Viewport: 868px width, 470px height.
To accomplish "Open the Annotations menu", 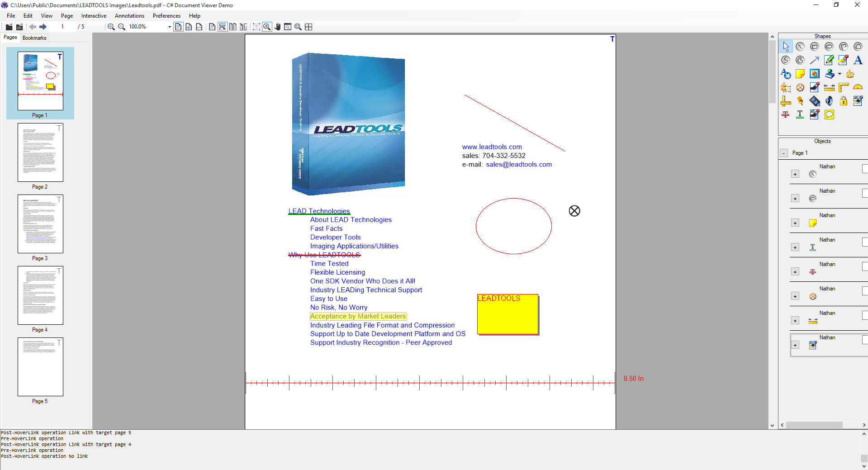I will coord(129,16).
